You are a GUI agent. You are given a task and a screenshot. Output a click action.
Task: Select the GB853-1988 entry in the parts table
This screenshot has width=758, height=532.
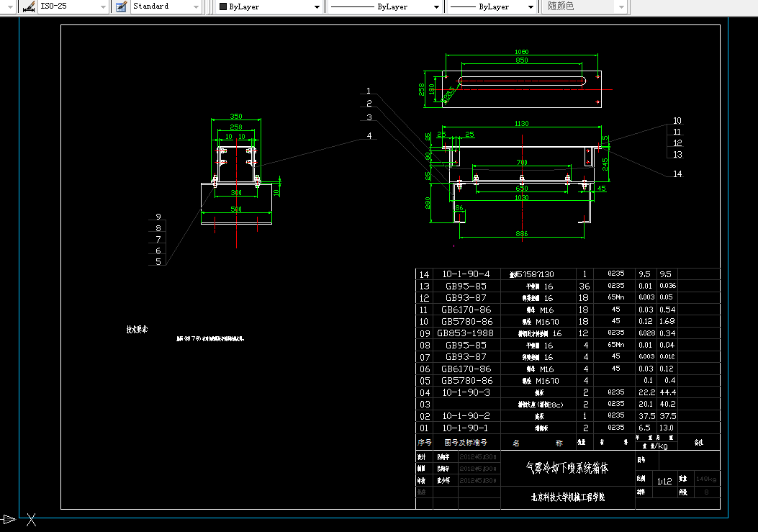tap(466, 333)
